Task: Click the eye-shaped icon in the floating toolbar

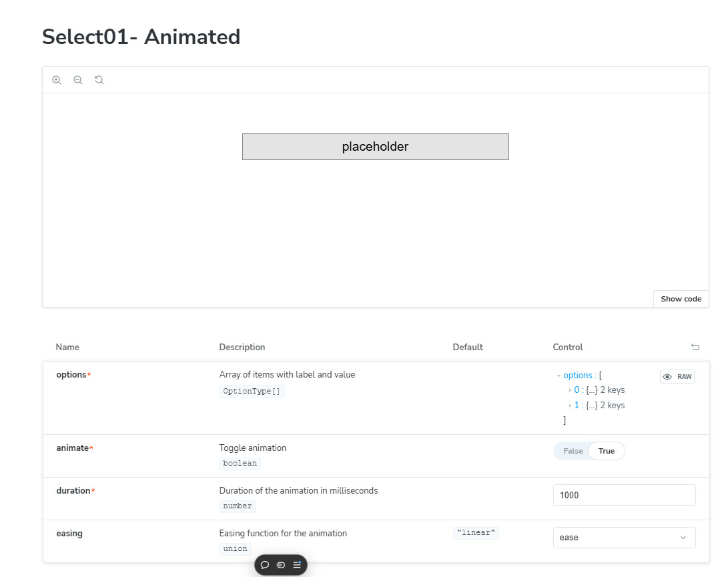Action: pos(281,565)
